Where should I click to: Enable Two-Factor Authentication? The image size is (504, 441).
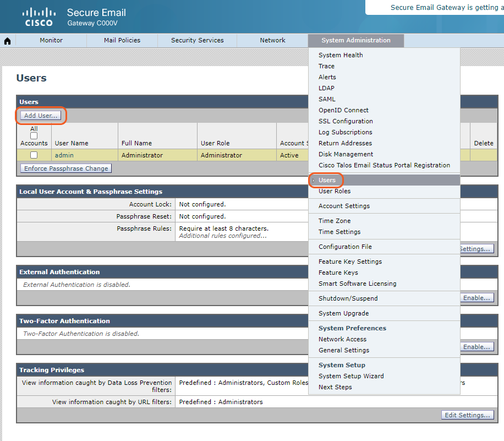click(x=476, y=347)
